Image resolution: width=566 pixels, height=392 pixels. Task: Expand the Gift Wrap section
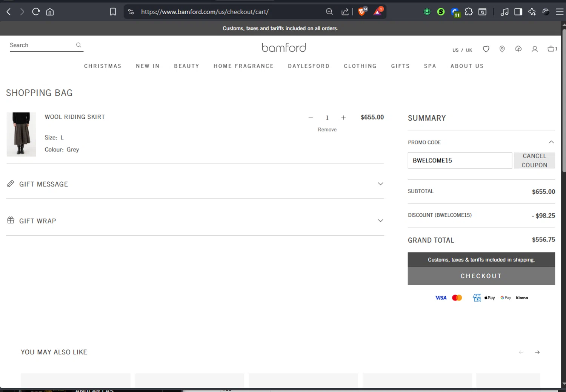click(x=195, y=220)
